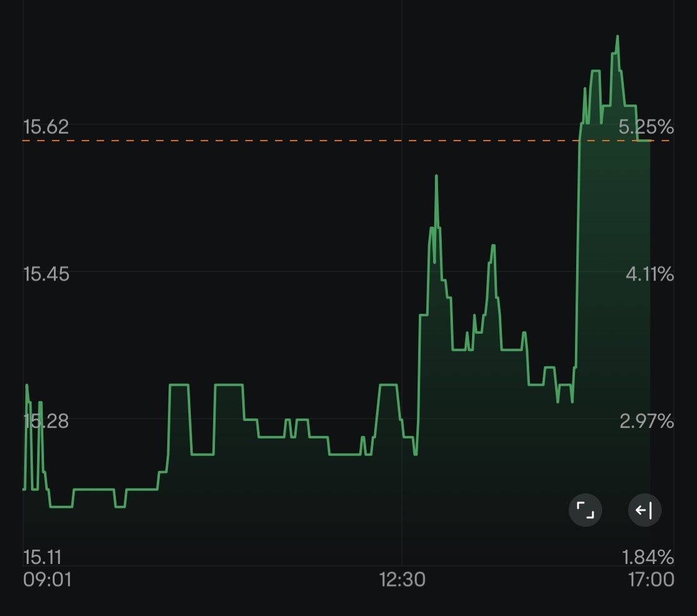Open the fullscreen chart view icon

point(585,510)
